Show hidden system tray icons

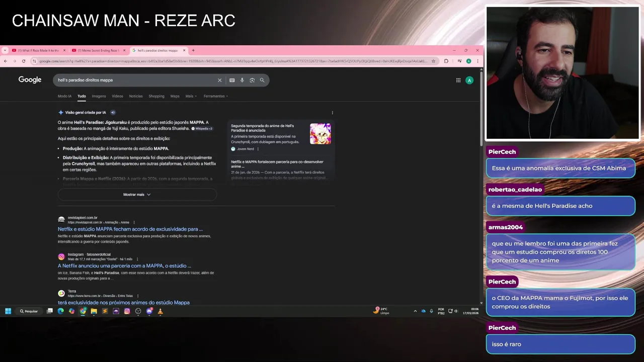(x=415, y=311)
